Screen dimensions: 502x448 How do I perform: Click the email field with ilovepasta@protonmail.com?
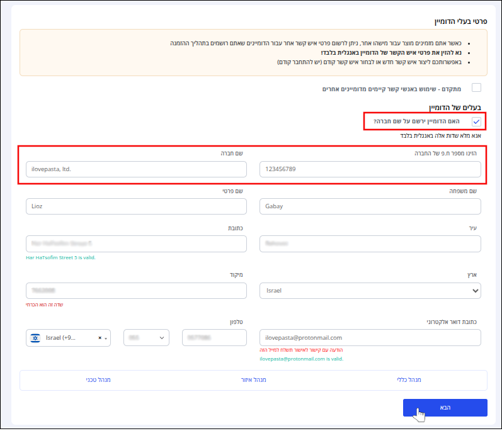click(x=370, y=338)
